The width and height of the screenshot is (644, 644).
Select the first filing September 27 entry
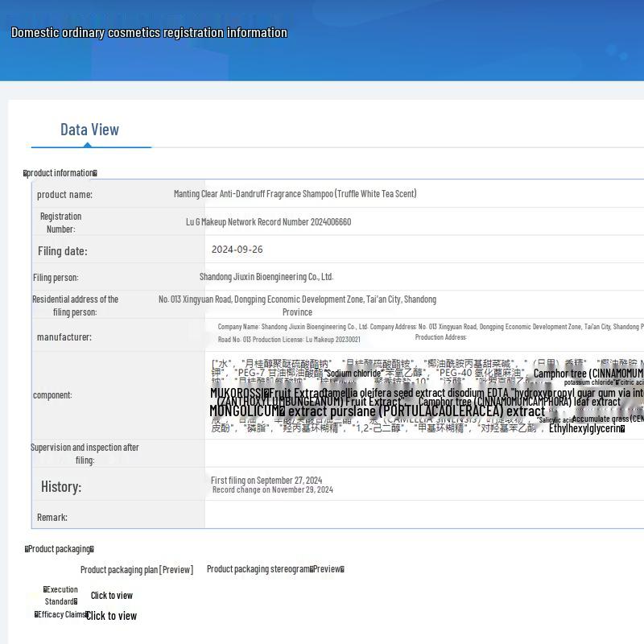pos(266,481)
